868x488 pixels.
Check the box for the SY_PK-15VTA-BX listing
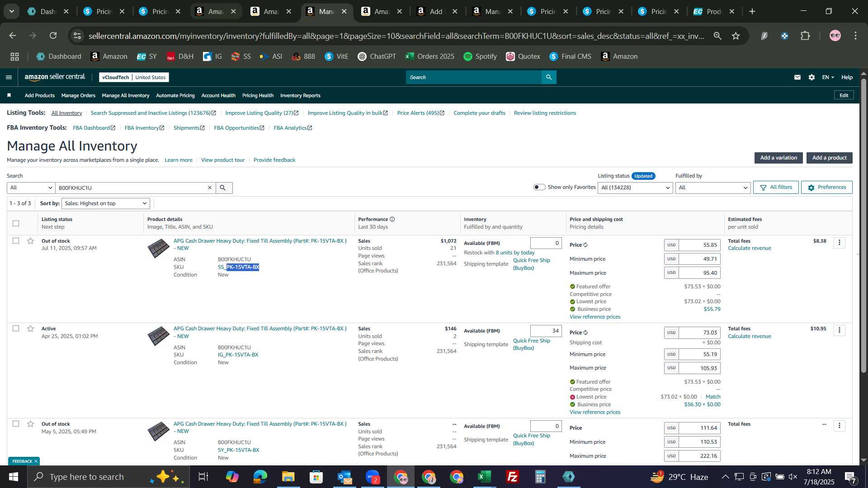[x=16, y=424]
